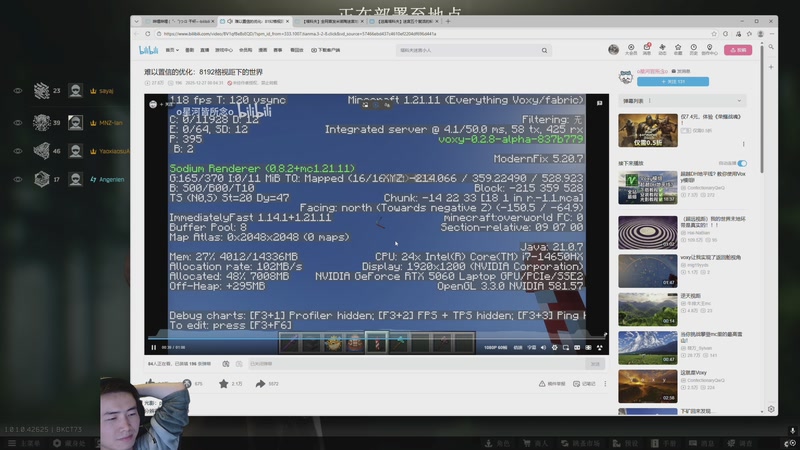Open a new browser tab with plus button
The height and width of the screenshot is (450, 800).
point(448,21)
